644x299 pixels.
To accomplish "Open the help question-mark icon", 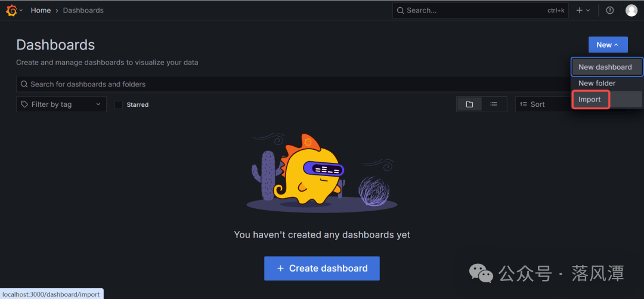I will click(610, 10).
